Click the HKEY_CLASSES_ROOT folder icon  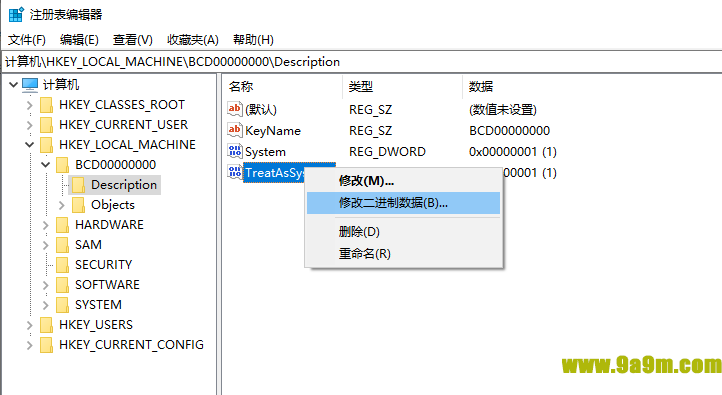pyautogui.click(x=46, y=105)
